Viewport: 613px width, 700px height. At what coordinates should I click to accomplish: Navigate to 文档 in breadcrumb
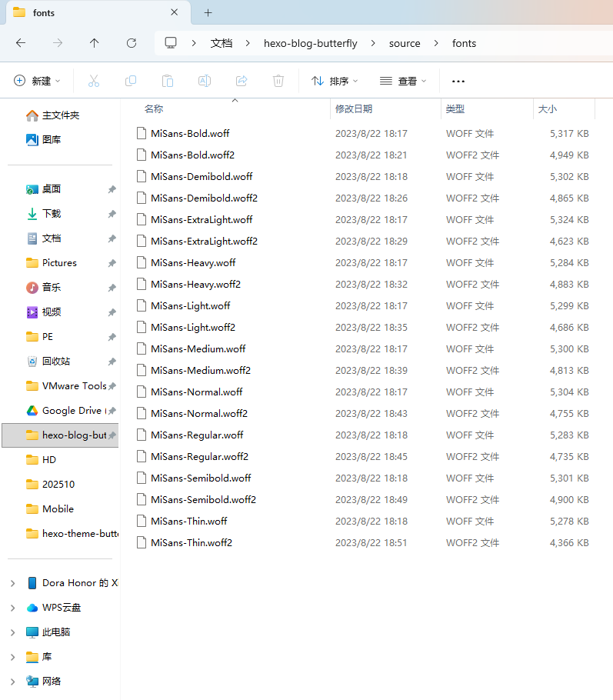[222, 43]
